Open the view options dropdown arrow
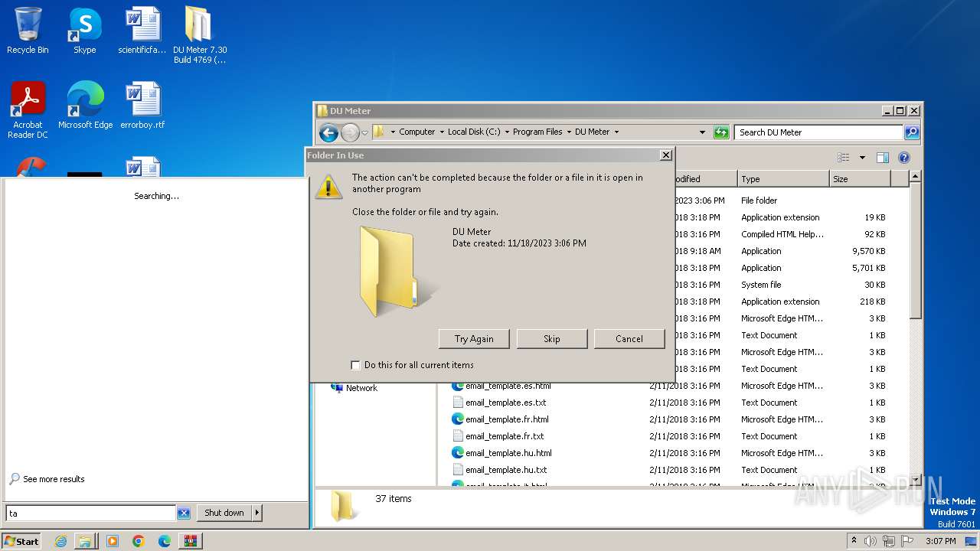The image size is (980, 551). coord(862,158)
